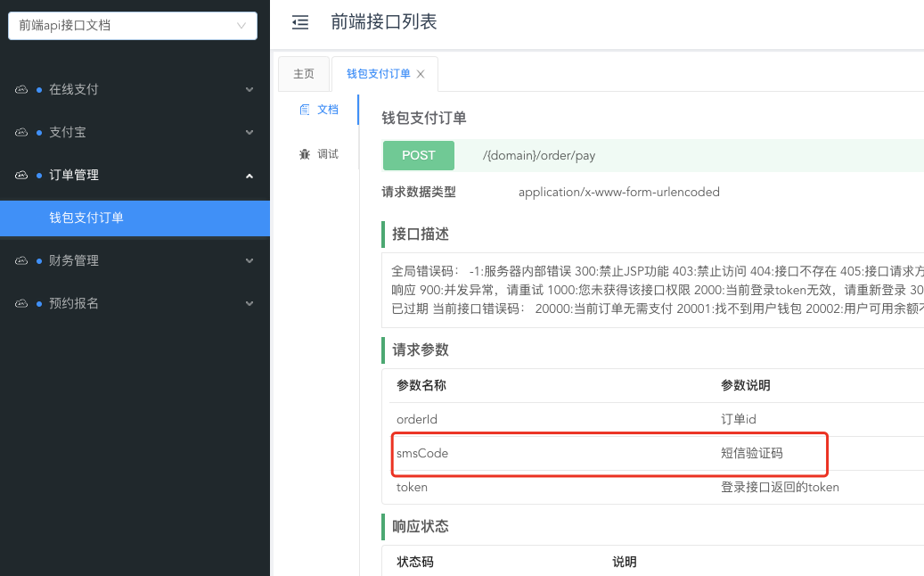Close the 钱包支付订单 tab with X
This screenshot has width=924, height=576.
pyautogui.click(x=421, y=74)
